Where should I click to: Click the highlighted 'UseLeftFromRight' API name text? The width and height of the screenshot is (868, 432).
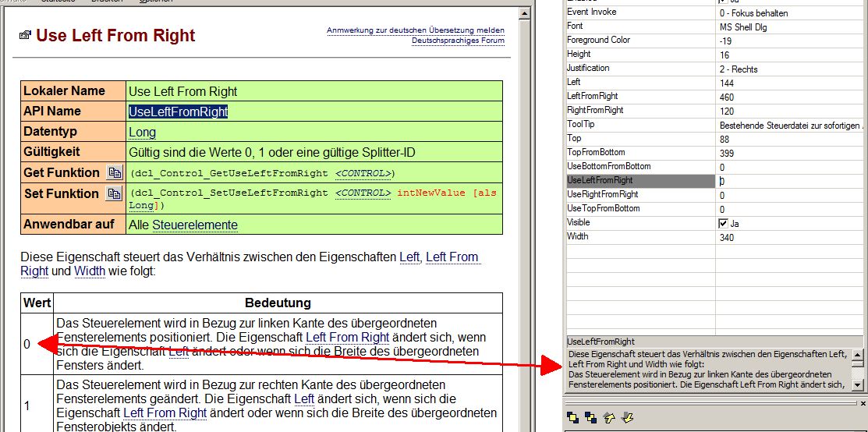(179, 112)
